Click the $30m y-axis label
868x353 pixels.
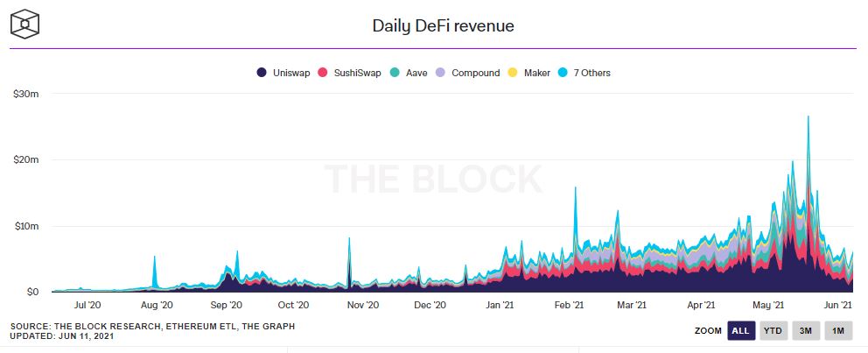[x=25, y=93]
